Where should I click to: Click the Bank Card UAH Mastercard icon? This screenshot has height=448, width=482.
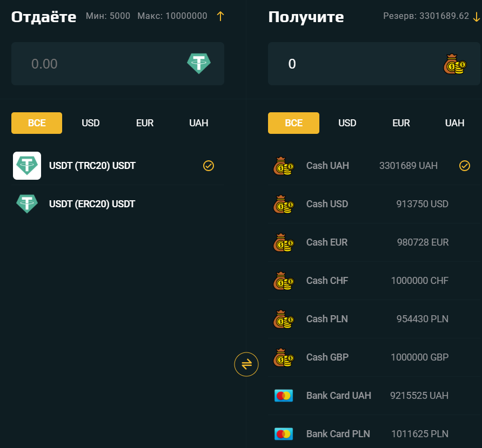[x=283, y=396]
